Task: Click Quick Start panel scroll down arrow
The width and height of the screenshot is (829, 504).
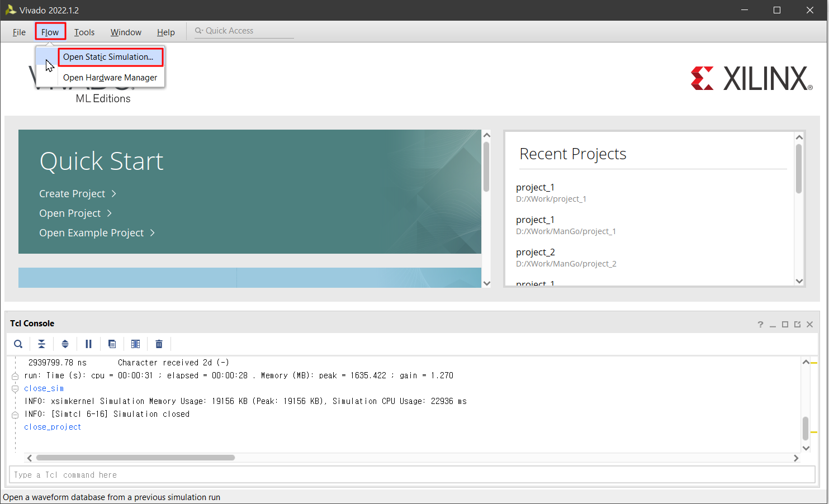Action: (x=486, y=283)
